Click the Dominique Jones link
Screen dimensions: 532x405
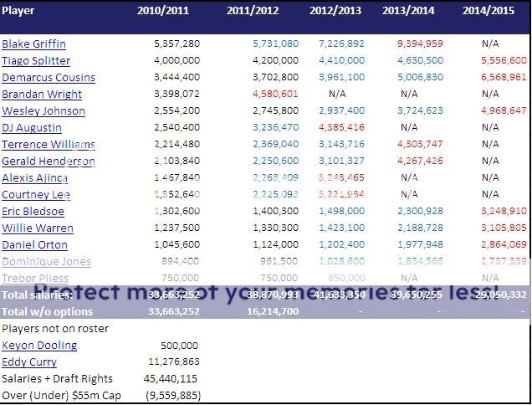[x=47, y=261]
